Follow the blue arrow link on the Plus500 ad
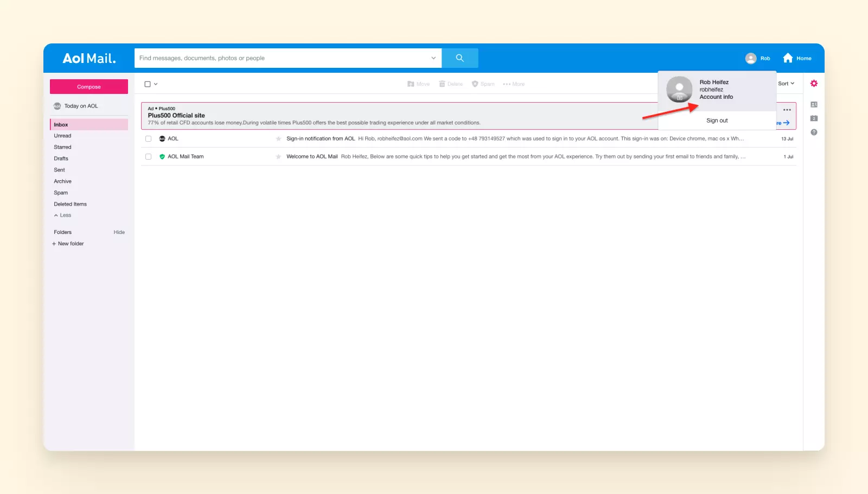The height and width of the screenshot is (494, 868). [x=786, y=123]
